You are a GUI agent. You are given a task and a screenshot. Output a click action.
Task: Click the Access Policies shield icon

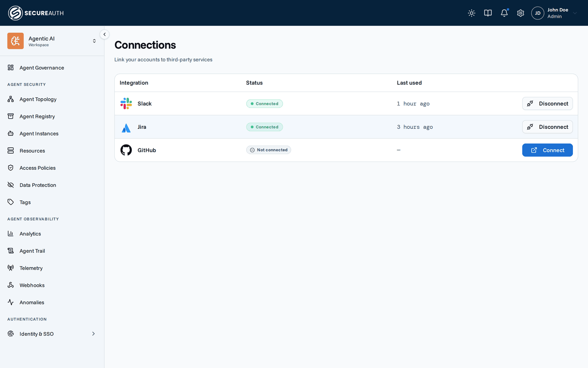(x=11, y=168)
